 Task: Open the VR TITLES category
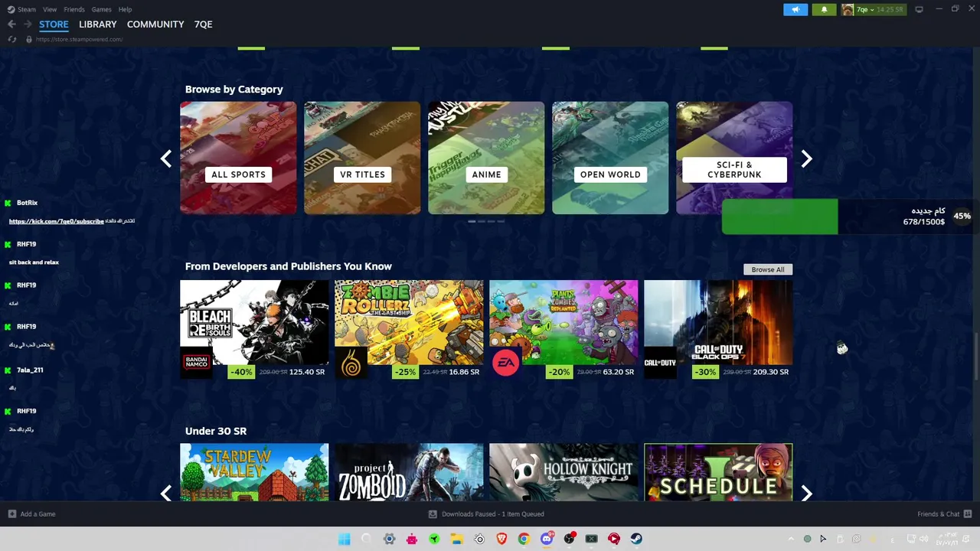pyautogui.click(x=362, y=158)
